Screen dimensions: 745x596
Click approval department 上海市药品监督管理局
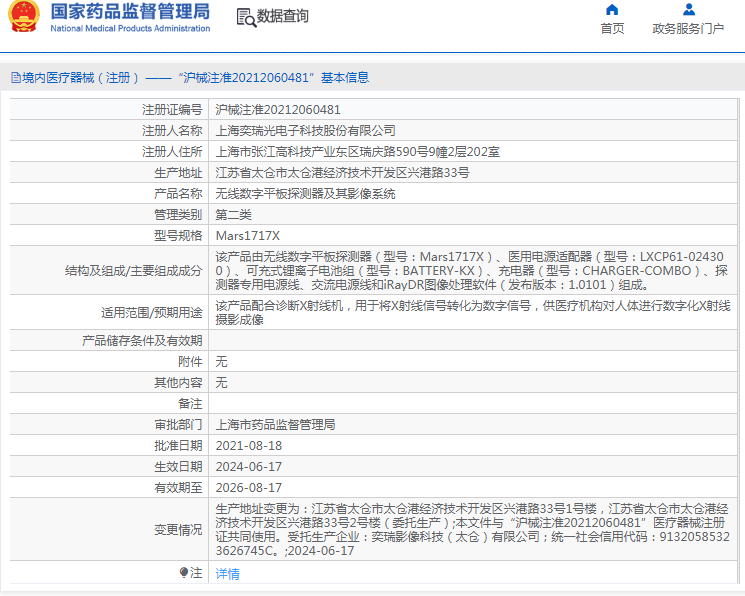pos(275,424)
